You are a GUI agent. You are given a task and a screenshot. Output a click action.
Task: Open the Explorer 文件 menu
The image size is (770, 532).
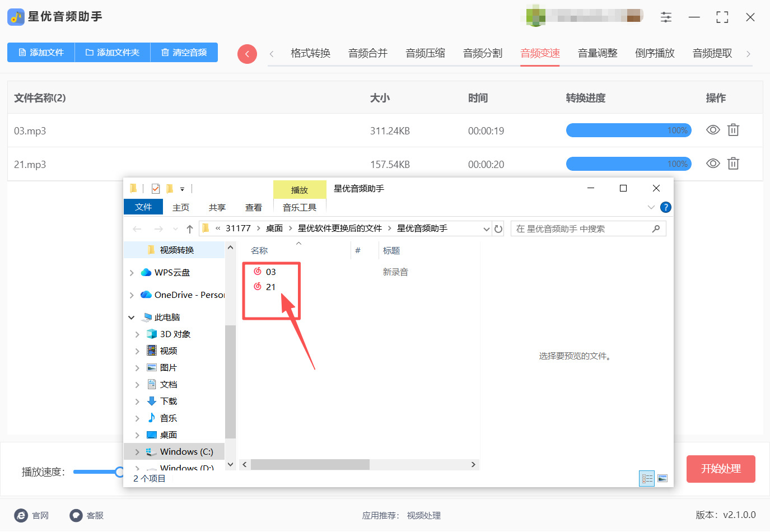coord(143,207)
